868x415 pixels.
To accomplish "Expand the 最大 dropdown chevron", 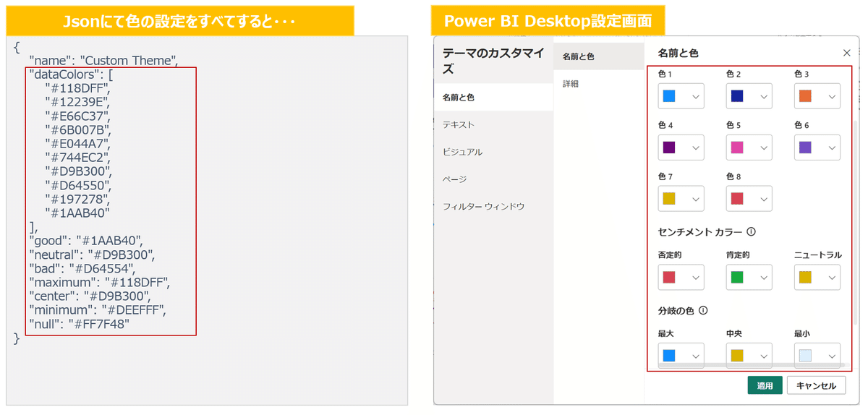I will coord(696,356).
